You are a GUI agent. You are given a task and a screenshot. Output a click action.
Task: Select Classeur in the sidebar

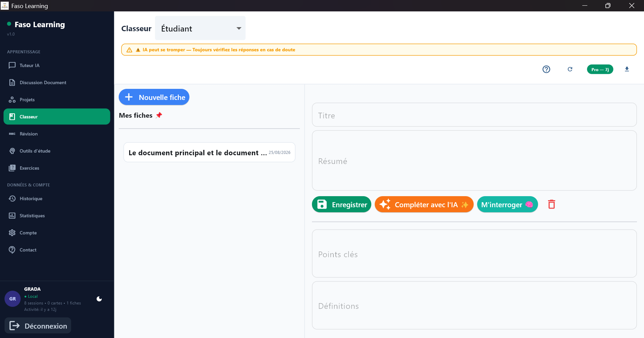point(57,117)
